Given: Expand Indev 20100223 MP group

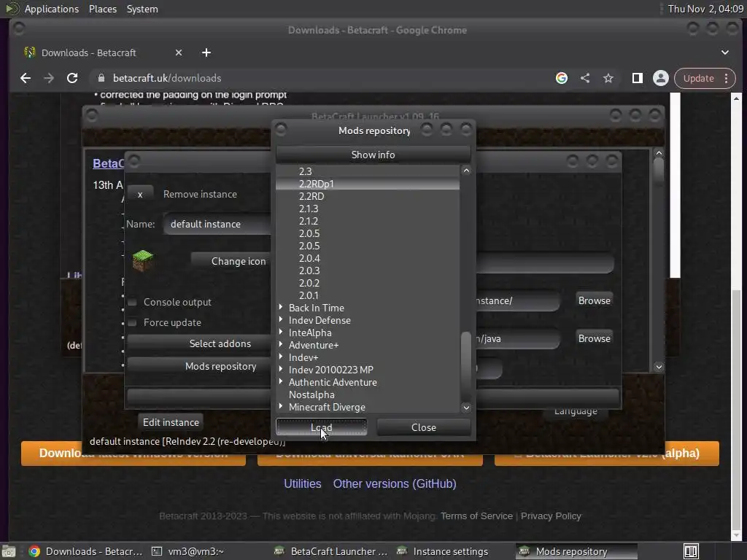Looking at the screenshot, I should pos(281,370).
